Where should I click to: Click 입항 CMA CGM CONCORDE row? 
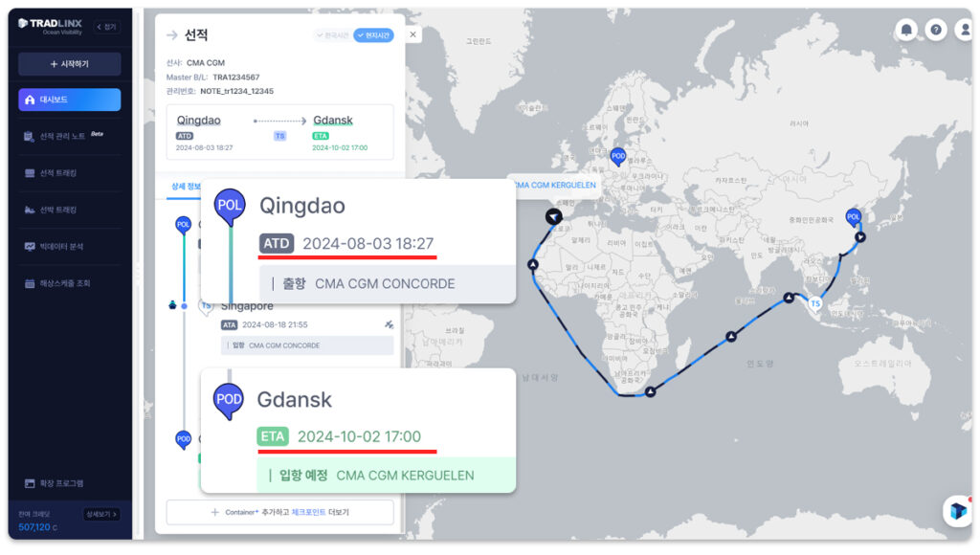307,345
